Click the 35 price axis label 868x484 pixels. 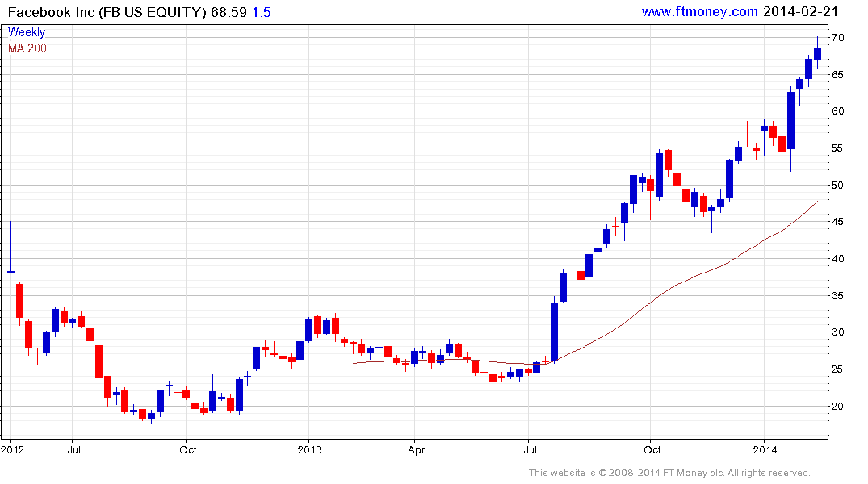pos(837,295)
